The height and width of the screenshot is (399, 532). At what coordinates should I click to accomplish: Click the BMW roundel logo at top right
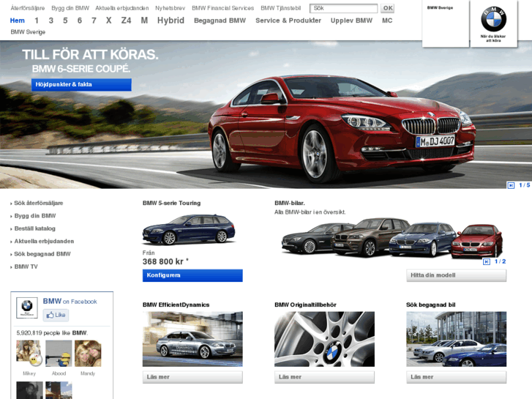pyautogui.click(x=493, y=19)
